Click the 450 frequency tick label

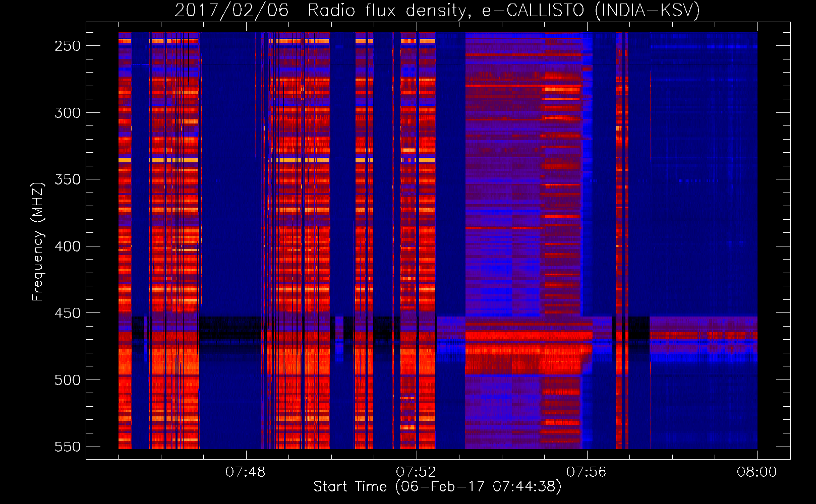tap(68, 313)
